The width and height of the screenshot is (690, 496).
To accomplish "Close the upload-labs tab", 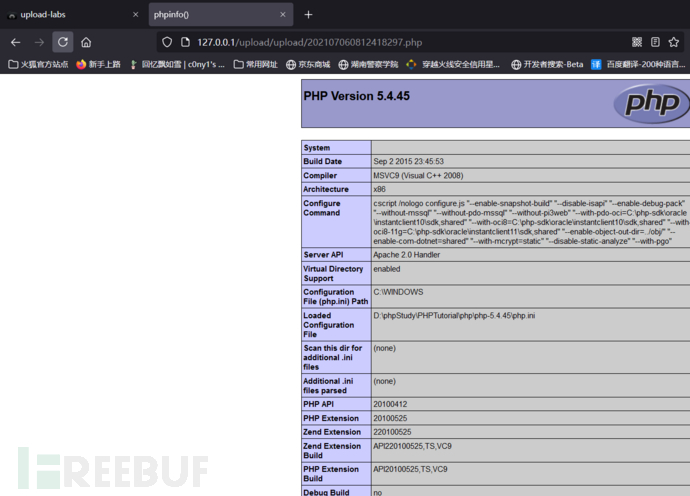I will 136,15.
